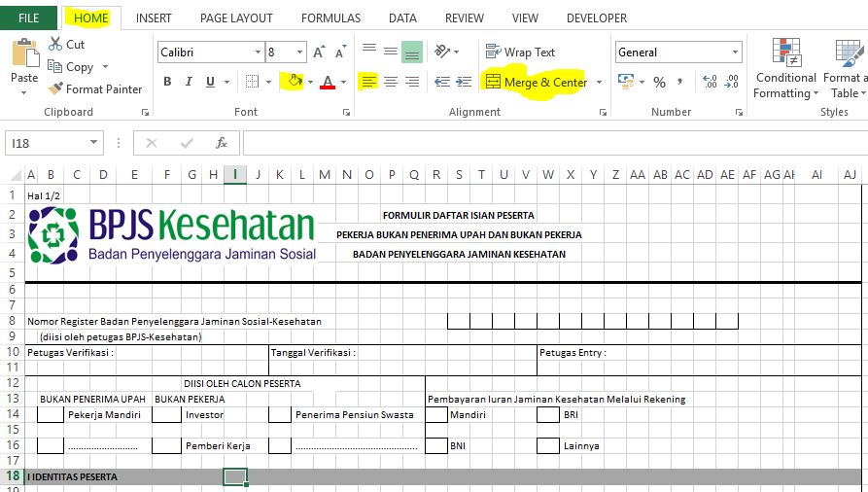The image size is (868, 492).
Task: Open the font size dropdown
Action: (x=299, y=53)
